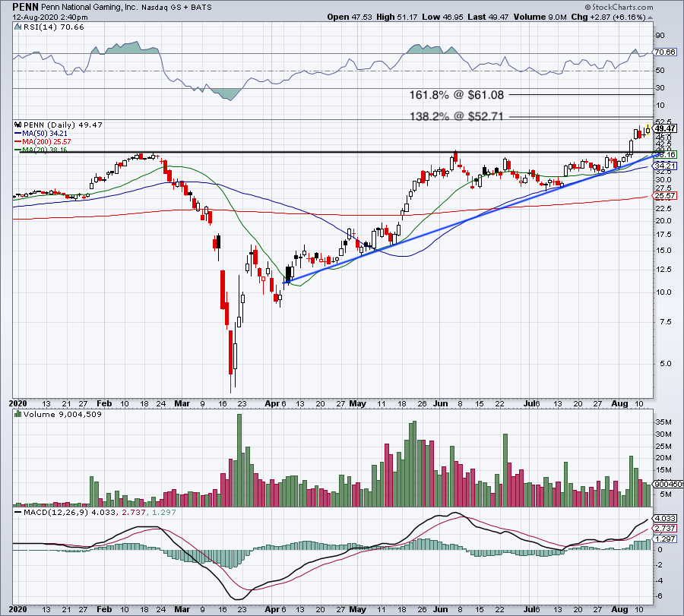This screenshot has width=684, height=616.
Task: Click the Last 49.47 value in header
Action: 488,17
